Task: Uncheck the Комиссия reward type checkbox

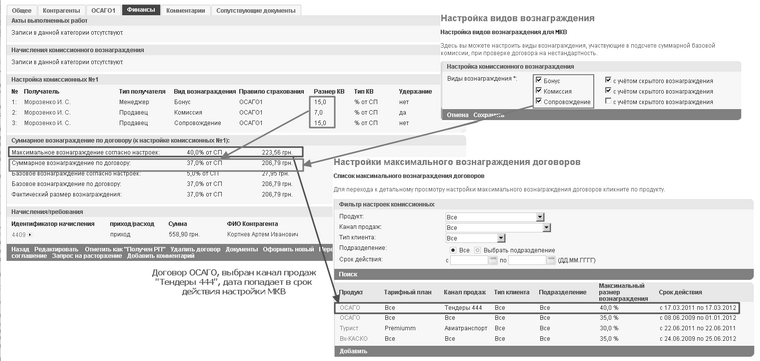Action: (x=539, y=91)
